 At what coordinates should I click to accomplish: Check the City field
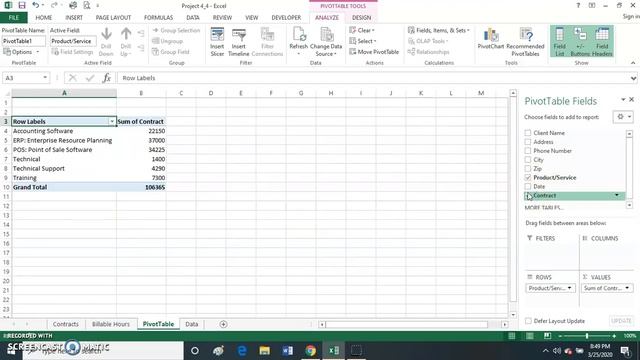pos(528,160)
